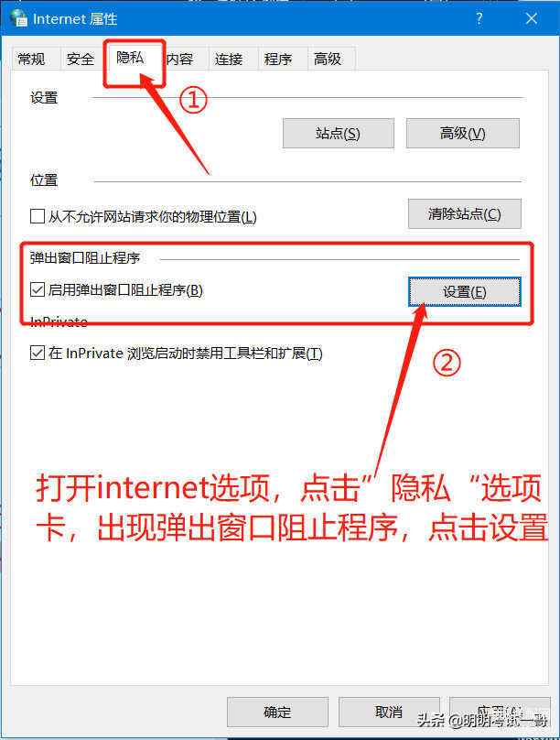Click the 站点(S) button
This screenshot has height=740, width=560.
338,133
